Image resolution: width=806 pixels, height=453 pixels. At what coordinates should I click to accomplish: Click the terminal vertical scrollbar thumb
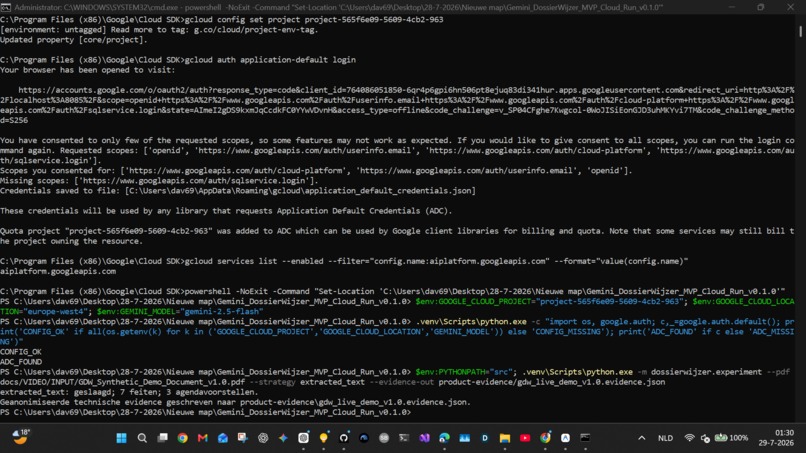click(x=800, y=31)
